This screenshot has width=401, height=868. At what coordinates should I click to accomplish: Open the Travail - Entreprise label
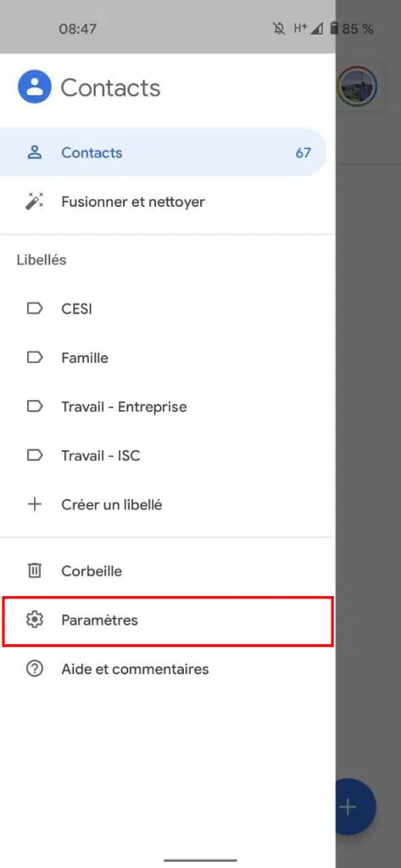click(x=167, y=407)
